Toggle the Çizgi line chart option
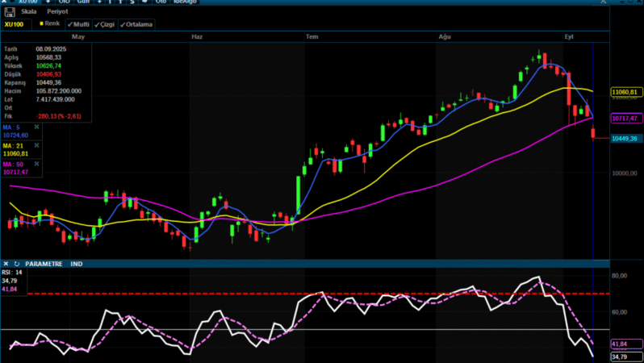The image size is (644, 363). (x=106, y=24)
